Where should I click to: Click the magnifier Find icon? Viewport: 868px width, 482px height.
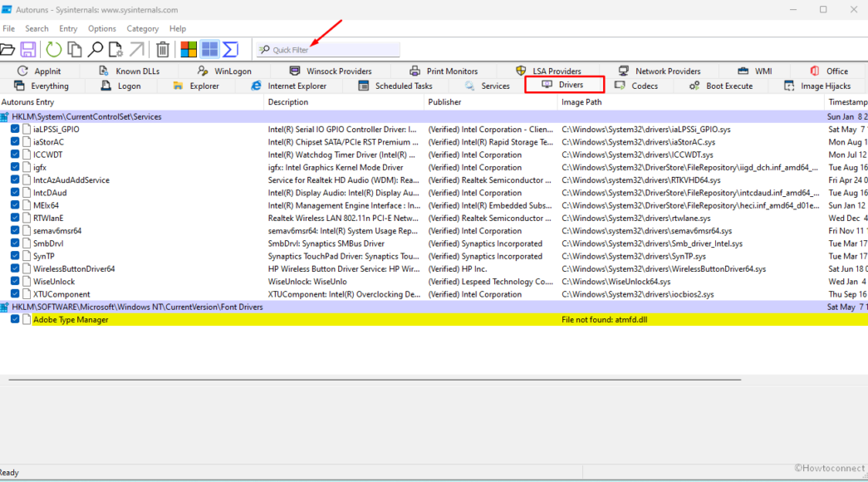tap(96, 50)
